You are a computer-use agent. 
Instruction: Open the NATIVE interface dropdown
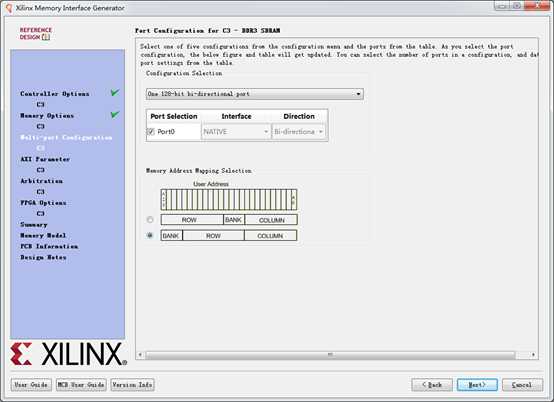coord(236,132)
